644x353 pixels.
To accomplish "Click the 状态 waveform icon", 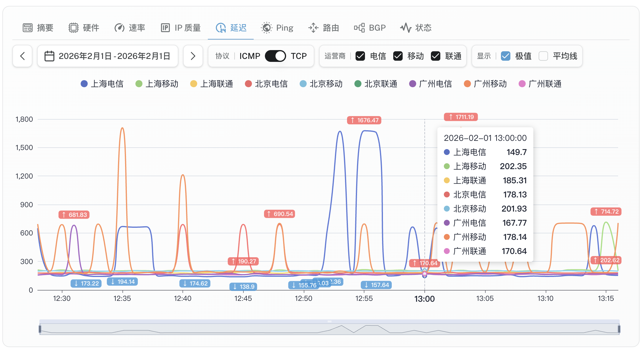I will [x=406, y=28].
